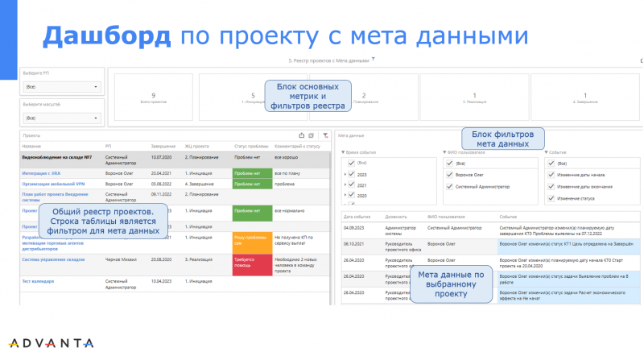
Task: Open the Выберите РП dropdown
Action: [61, 86]
